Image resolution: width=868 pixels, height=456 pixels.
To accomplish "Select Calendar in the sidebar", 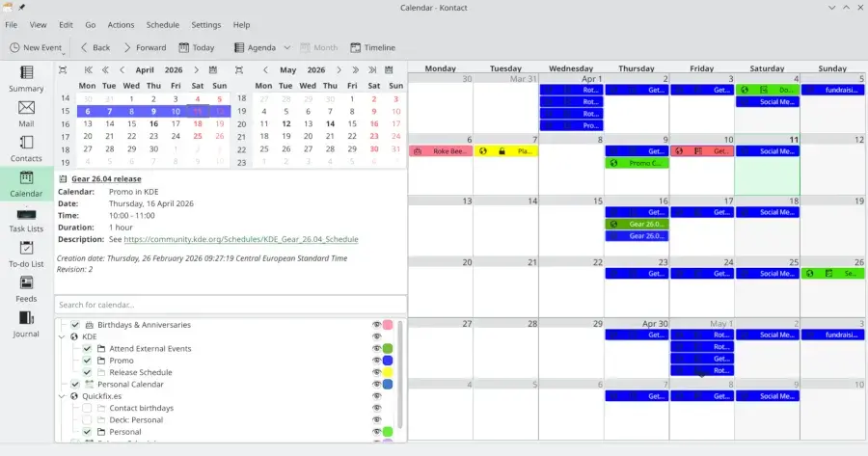I will coord(26,184).
